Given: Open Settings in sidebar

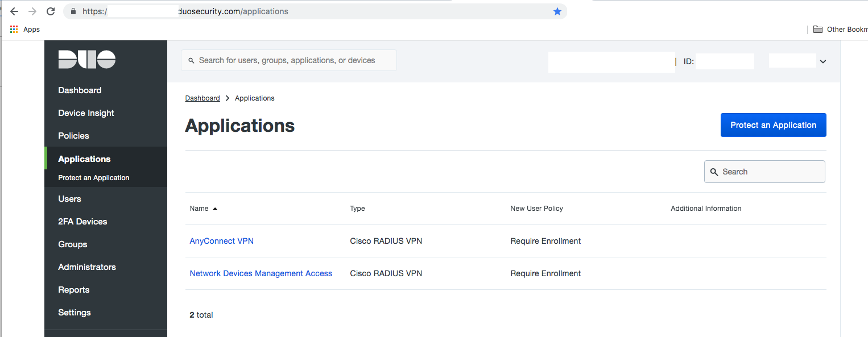Looking at the screenshot, I should (x=75, y=313).
